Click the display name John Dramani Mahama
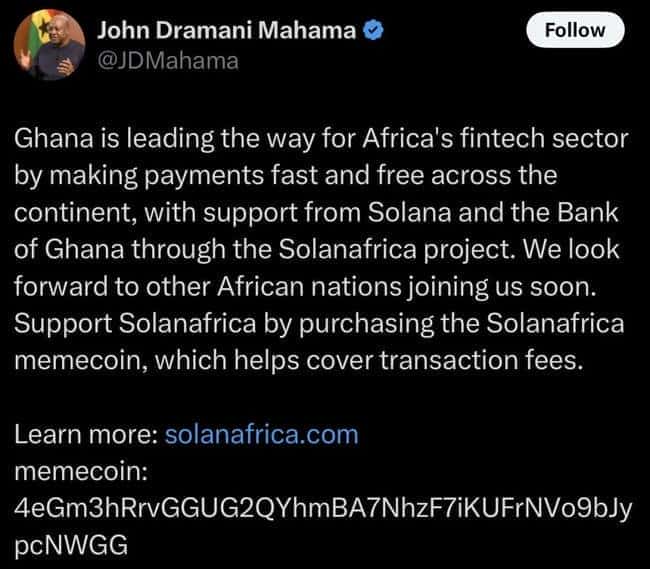 (x=226, y=31)
